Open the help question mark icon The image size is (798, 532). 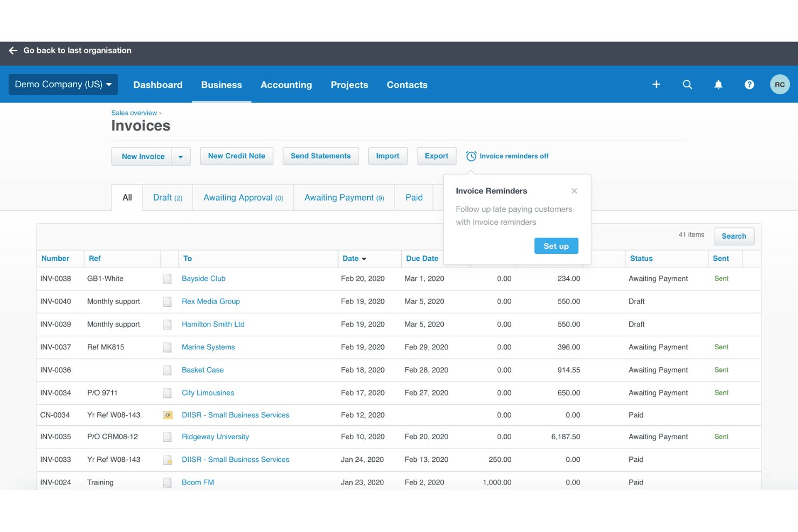point(749,85)
